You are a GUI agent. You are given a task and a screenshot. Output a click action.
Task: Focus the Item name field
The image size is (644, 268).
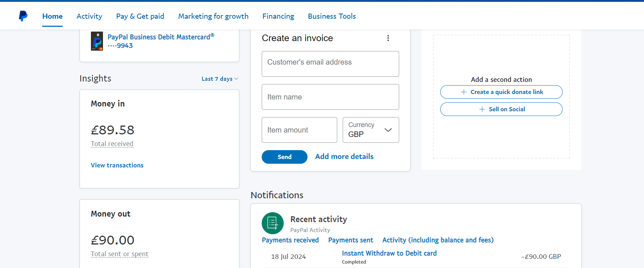pyautogui.click(x=330, y=97)
